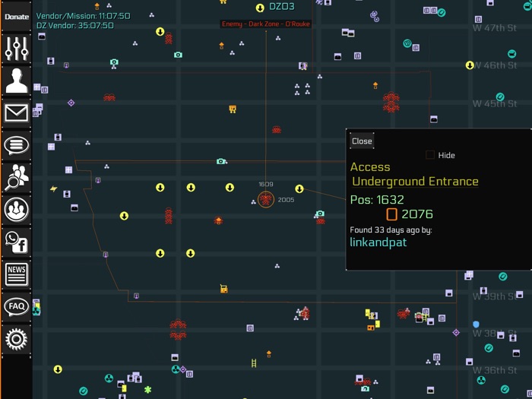Click the purple diamond marker near mail icon
The width and height of the screenshot is (532, 399).
(x=71, y=103)
